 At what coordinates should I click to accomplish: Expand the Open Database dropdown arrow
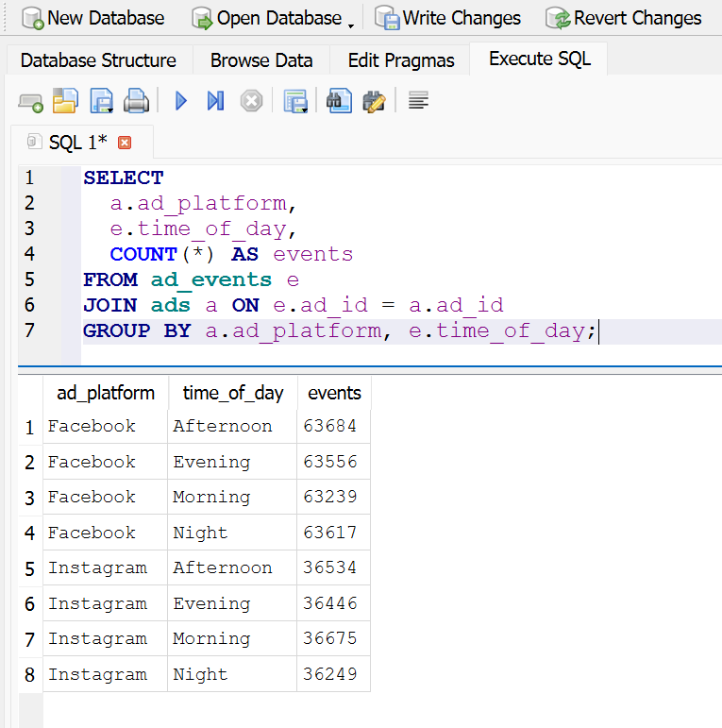click(352, 22)
